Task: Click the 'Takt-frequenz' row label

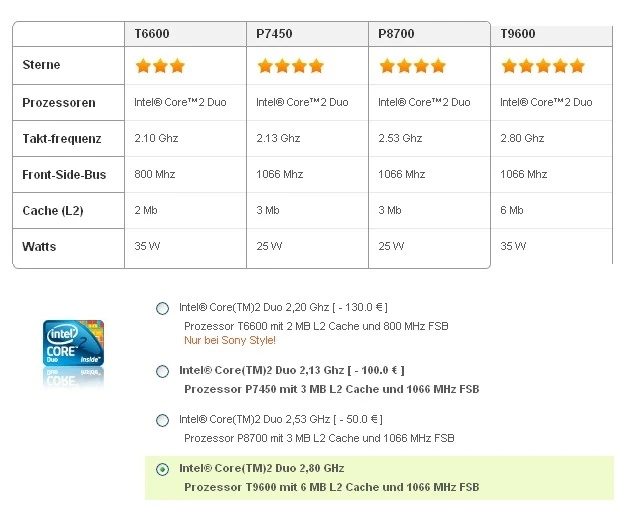Action: 61,138
